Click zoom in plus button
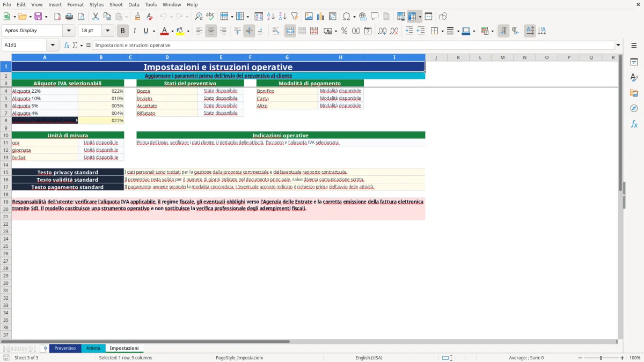The image size is (644, 362). coord(622,358)
